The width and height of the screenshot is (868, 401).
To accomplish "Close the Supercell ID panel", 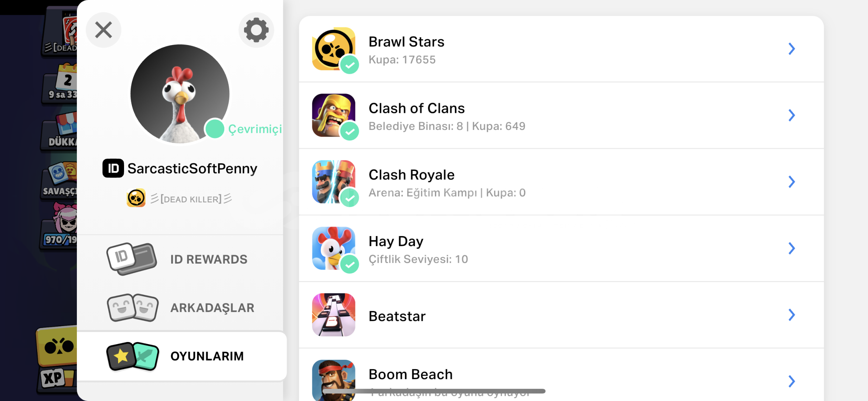I will click(104, 30).
